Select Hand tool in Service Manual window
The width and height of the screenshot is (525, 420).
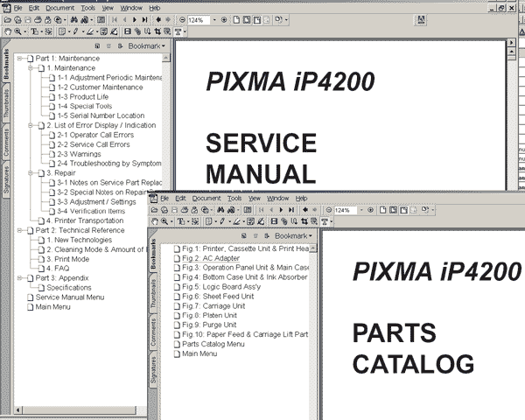7,31
